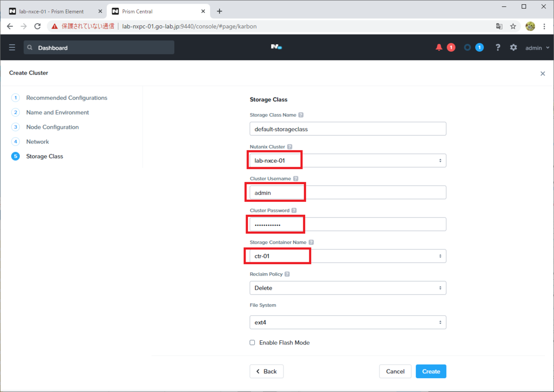Click the browser forward arrow

(x=24, y=26)
